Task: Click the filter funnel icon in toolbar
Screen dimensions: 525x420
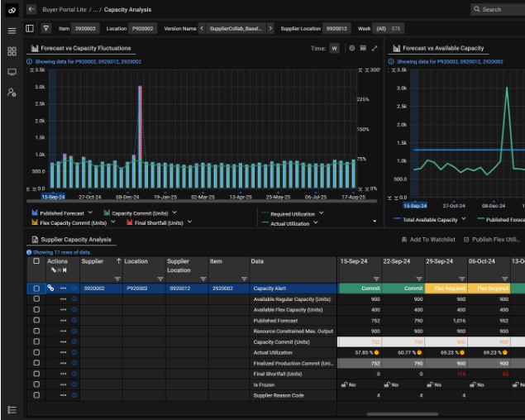Action: 46,28
